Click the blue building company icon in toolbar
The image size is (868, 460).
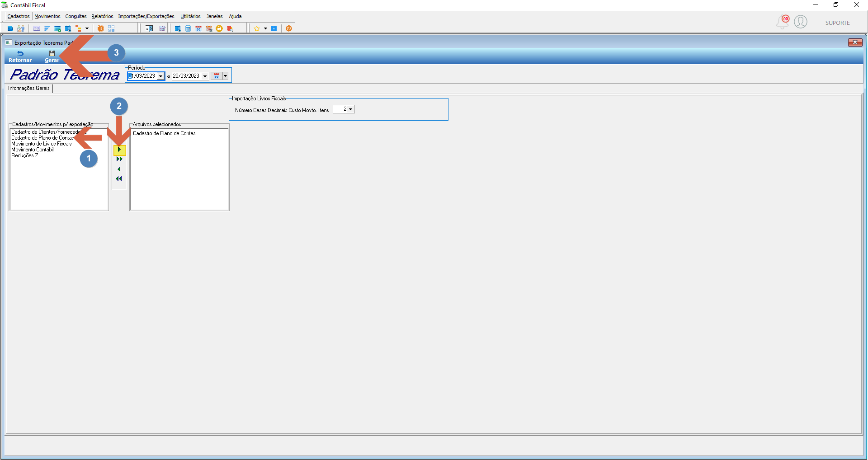click(10, 28)
